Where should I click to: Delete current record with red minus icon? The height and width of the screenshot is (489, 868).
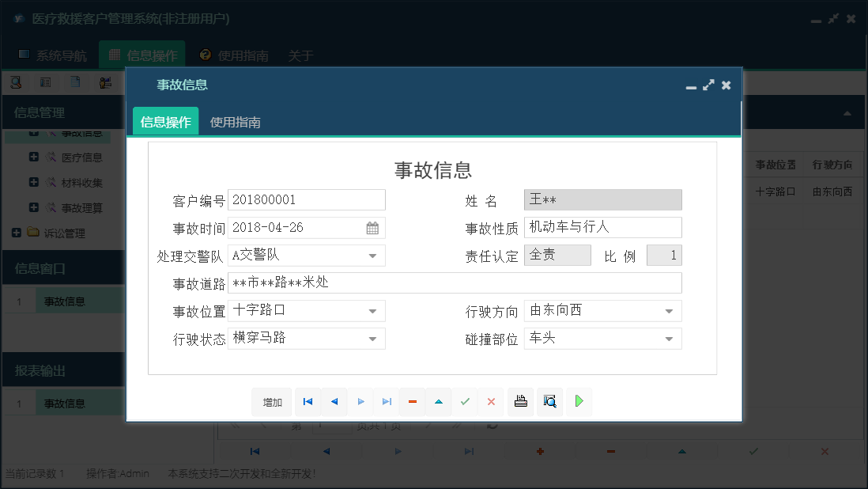coord(412,401)
